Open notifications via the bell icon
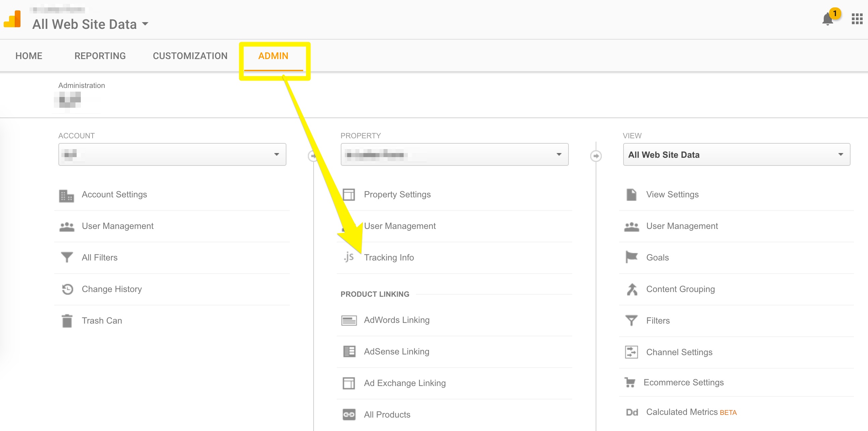This screenshot has width=868, height=431. (827, 19)
